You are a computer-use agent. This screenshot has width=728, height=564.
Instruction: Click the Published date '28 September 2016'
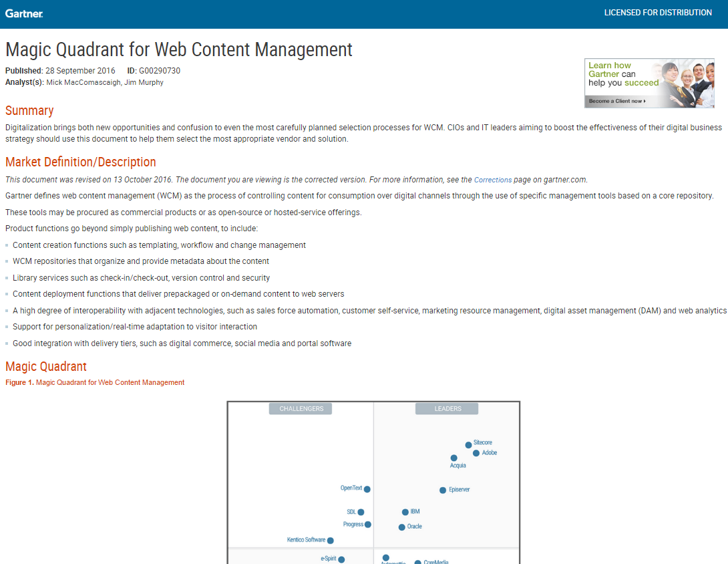click(x=80, y=71)
